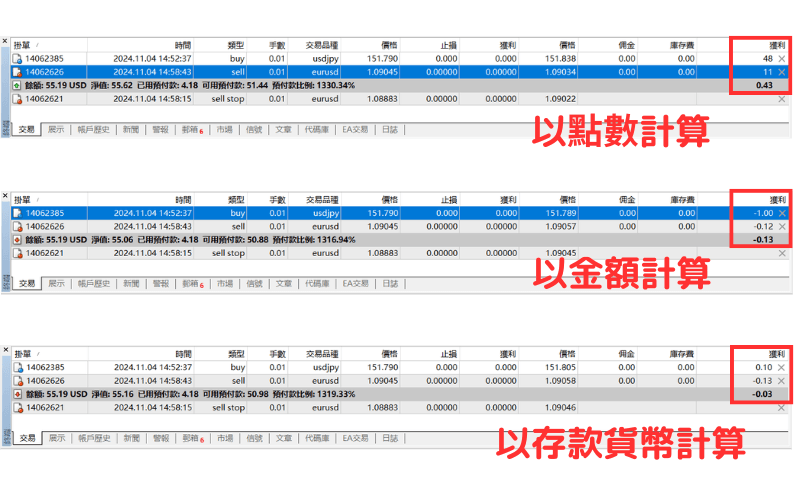800x500 pixels.
Task: Sort by the 時間 column header in the equity 55.62 panel
Action: [140, 45]
